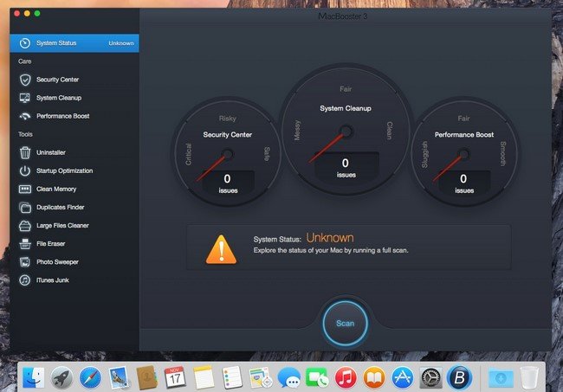The image size is (563, 392).
Task: Open Launchpad rocket icon in Dock
Action: (61, 377)
